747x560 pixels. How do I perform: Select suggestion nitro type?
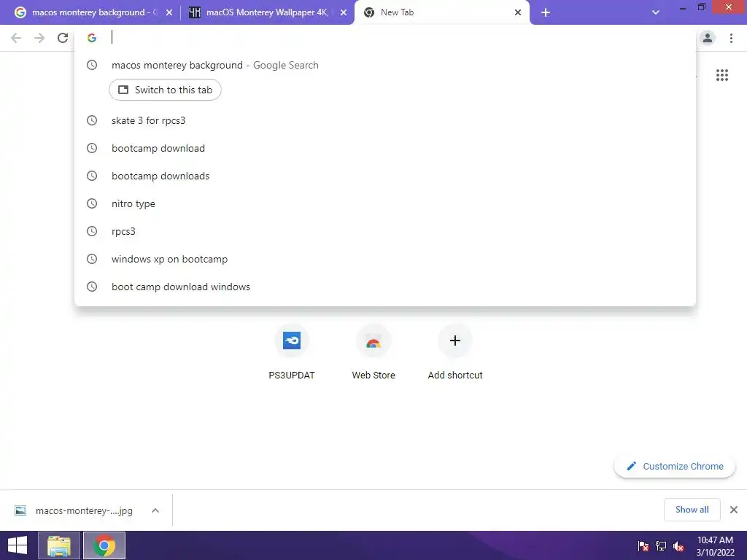click(385, 203)
